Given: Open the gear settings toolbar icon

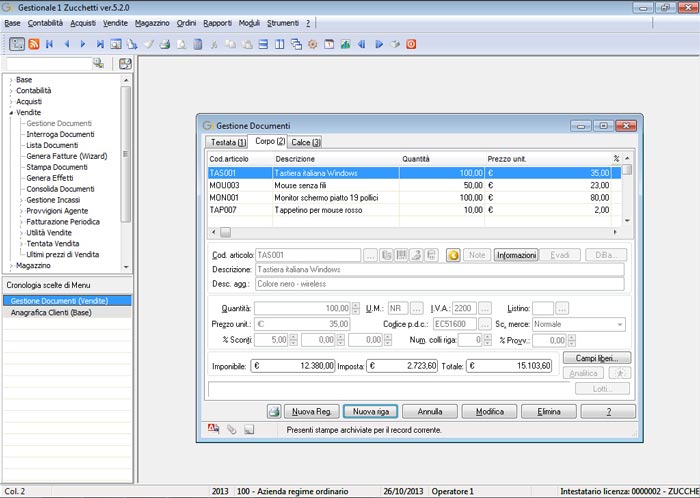Looking at the screenshot, I should click(x=312, y=44).
